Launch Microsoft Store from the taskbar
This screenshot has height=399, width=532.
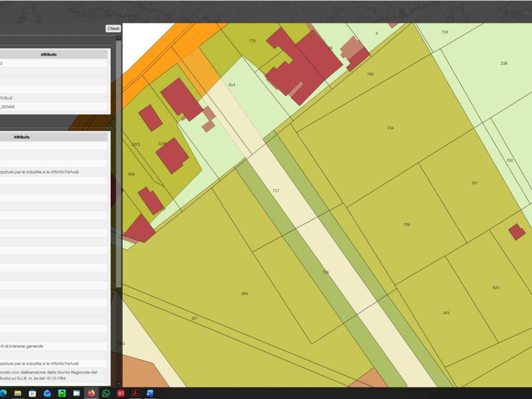tap(32, 393)
